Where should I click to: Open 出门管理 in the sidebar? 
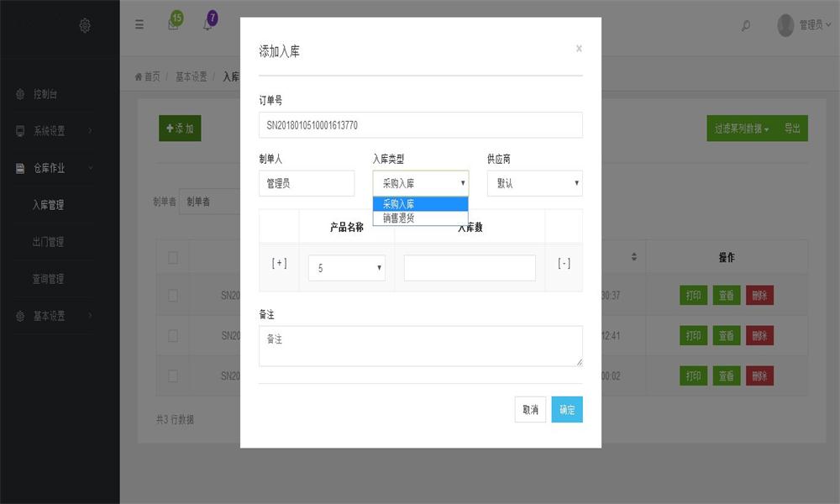[48, 242]
